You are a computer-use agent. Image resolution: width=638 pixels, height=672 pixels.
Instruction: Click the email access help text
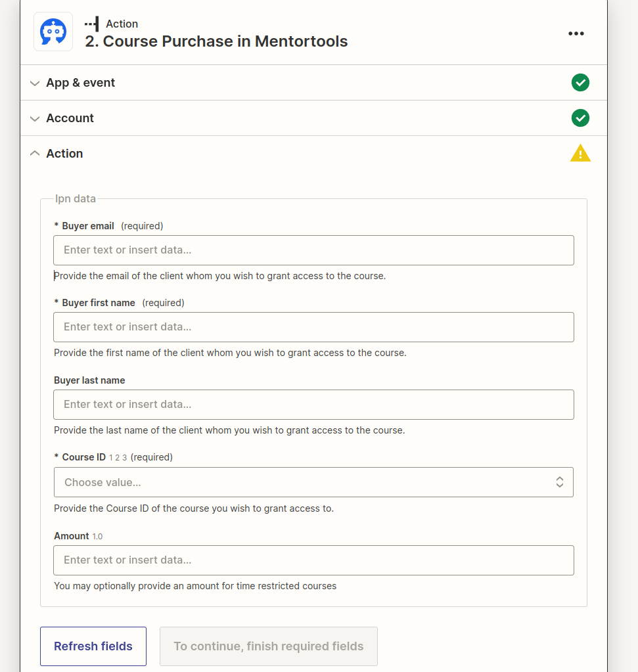click(x=220, y=276)
